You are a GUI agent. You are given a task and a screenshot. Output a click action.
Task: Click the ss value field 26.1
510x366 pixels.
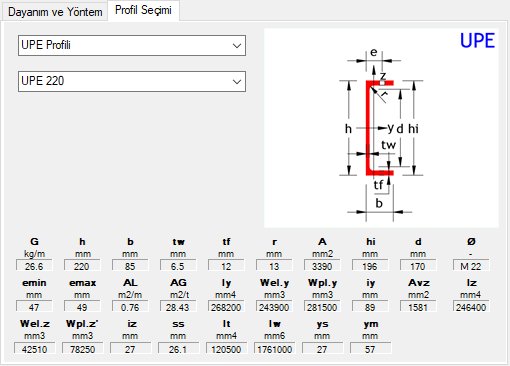179,349
